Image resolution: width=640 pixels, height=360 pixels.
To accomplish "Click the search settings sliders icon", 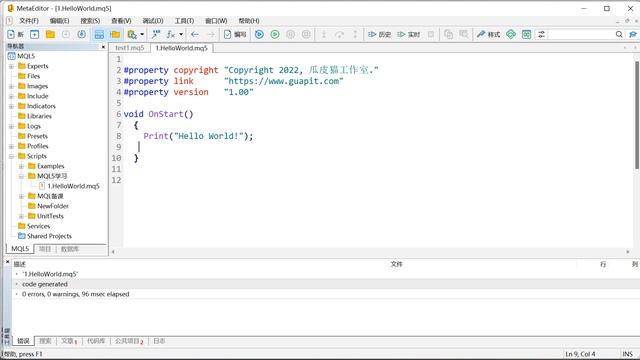I will [542, 35].
